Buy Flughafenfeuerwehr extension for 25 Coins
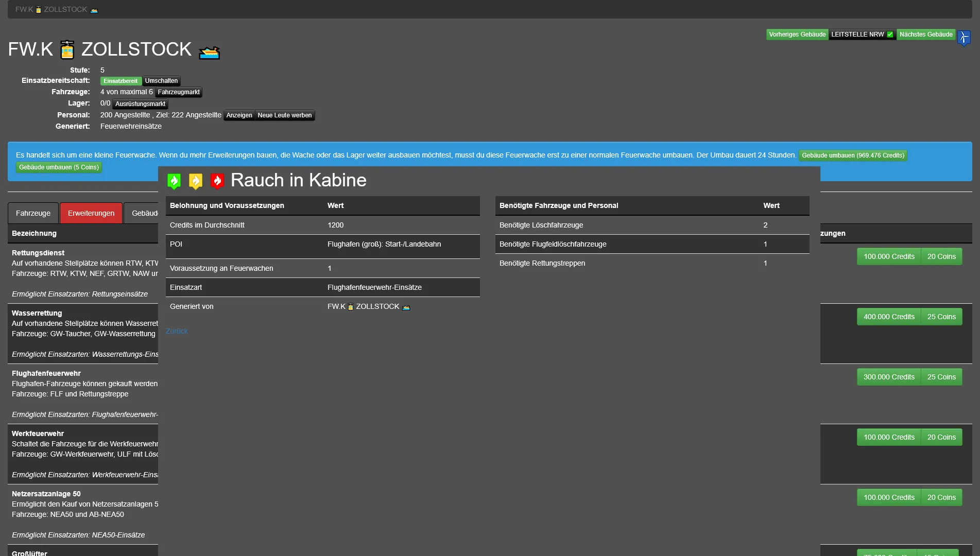 941,377
